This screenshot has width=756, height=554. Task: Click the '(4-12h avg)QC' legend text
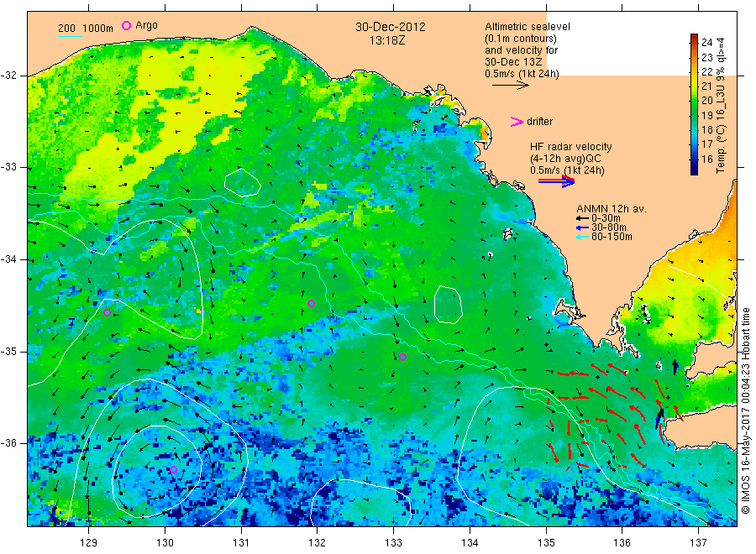tap(565, 159)
